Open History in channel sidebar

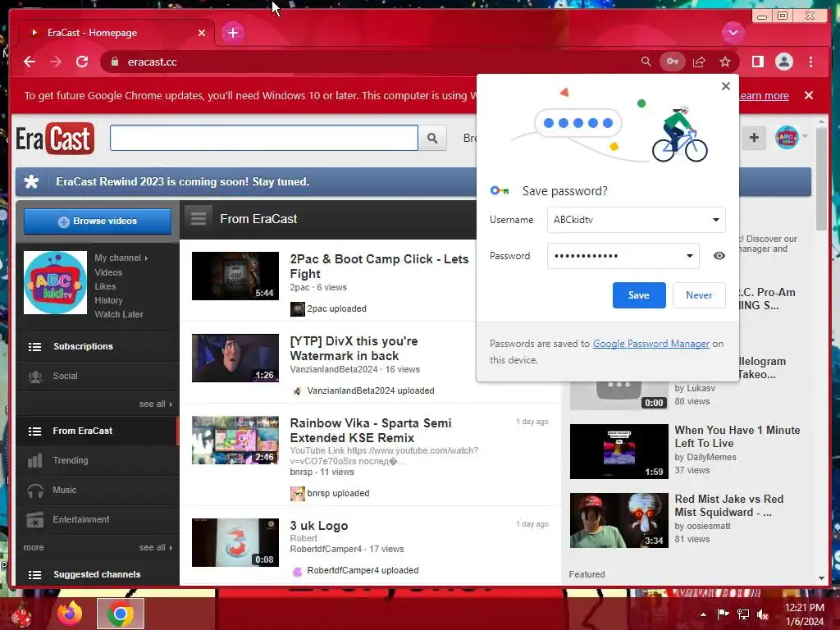108,300
